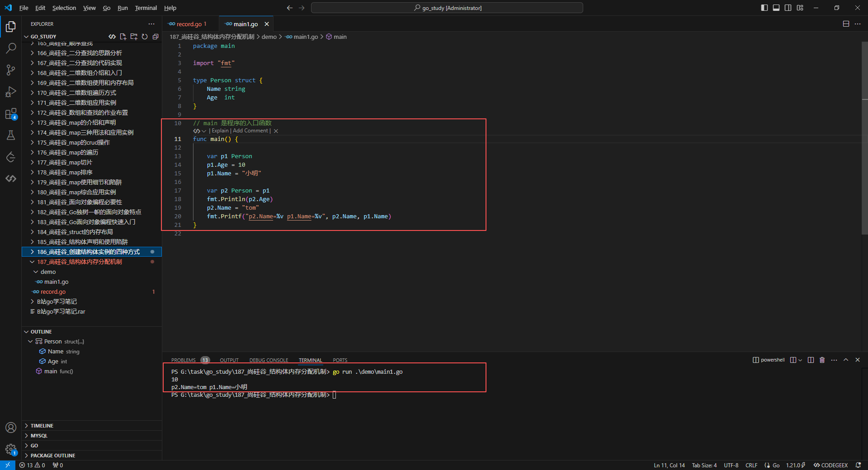Navigate forward with the arrow button
Viewport: 868px width, 470px height.
[302, 8]
